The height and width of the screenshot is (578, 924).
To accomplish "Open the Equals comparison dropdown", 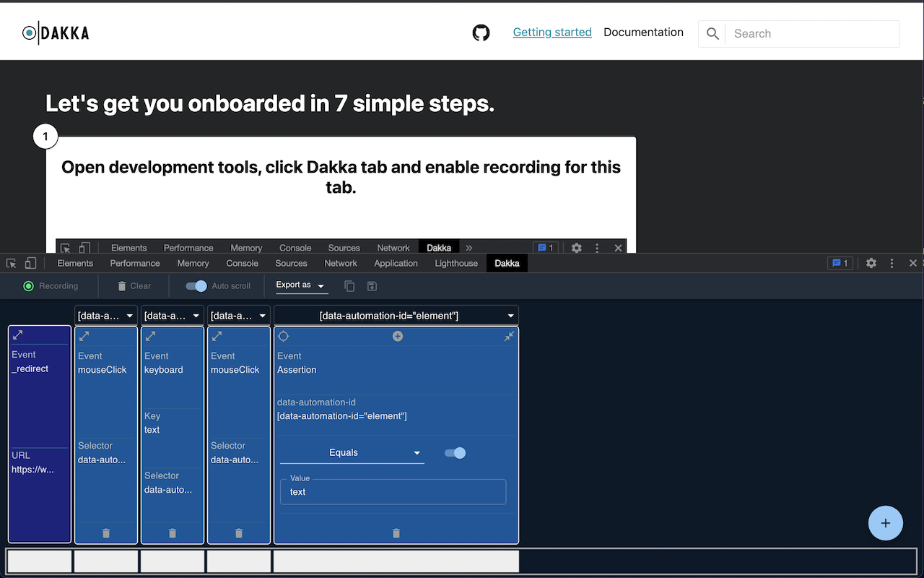I will point(352,453).
